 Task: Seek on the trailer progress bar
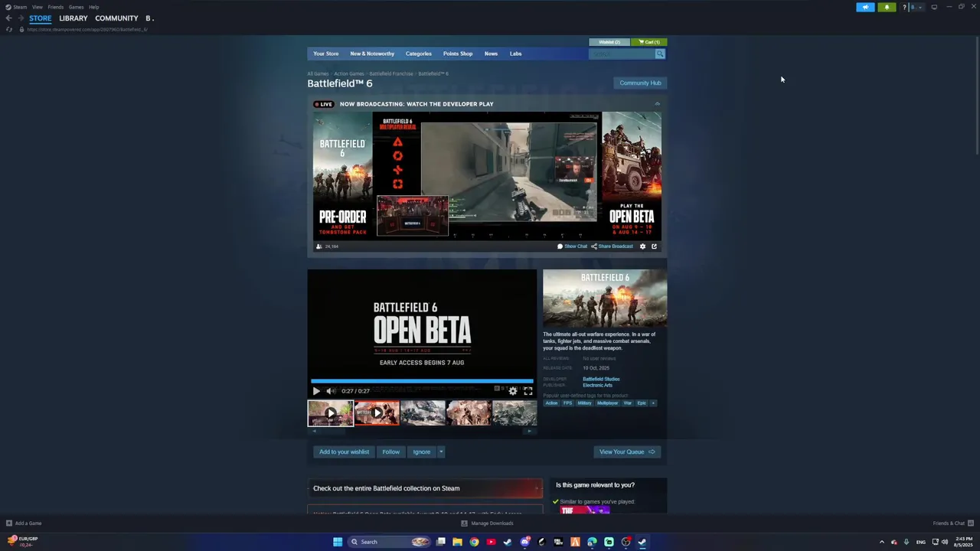[x=422, y=380]
